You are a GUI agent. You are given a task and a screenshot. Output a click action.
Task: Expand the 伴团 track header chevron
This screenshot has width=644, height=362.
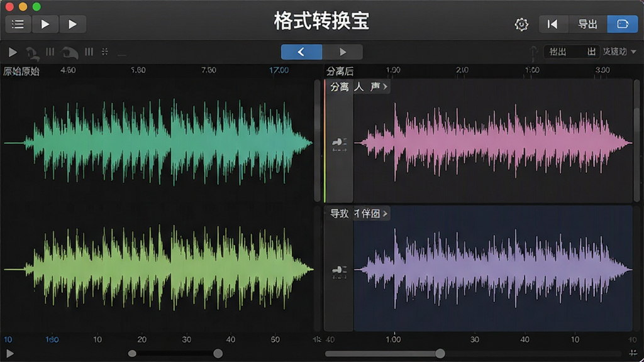pos(386,214)
